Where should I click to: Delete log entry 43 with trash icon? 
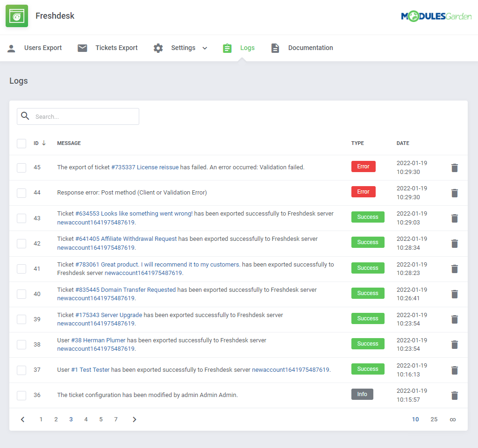coord(455,218)
